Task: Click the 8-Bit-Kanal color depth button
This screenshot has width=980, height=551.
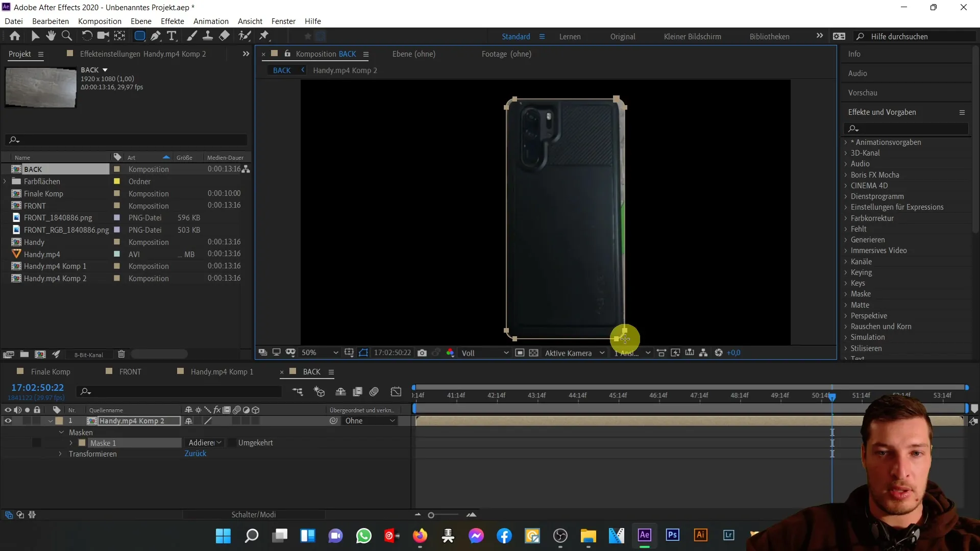Action: pyautogui.click(x=89, y=355)
